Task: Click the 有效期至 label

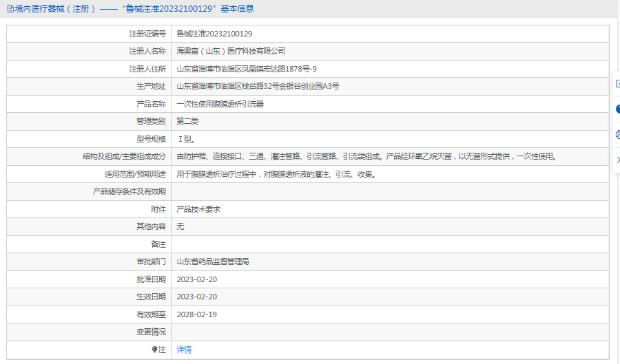Action: pos(151,314)
